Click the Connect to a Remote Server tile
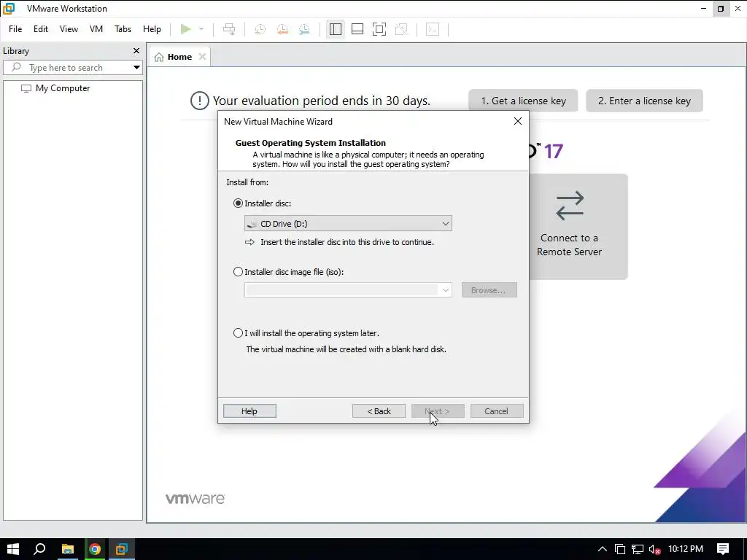This screenshot has width=747, height=560. [578, 227]
